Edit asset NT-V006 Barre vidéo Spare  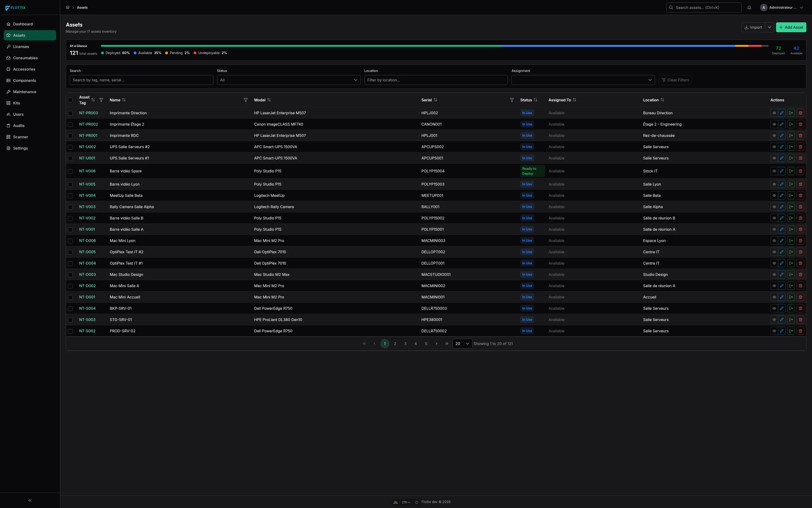point(781,171)
